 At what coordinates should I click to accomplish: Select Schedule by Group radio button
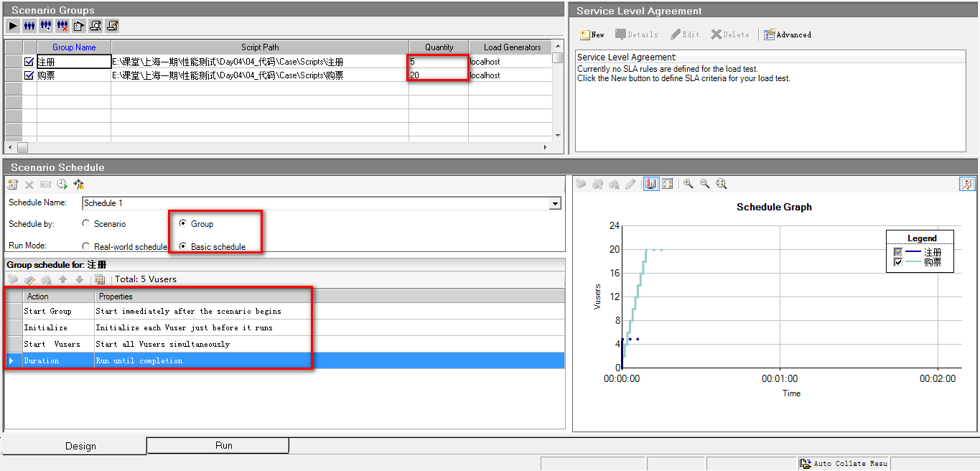click(x=182, y=224)
